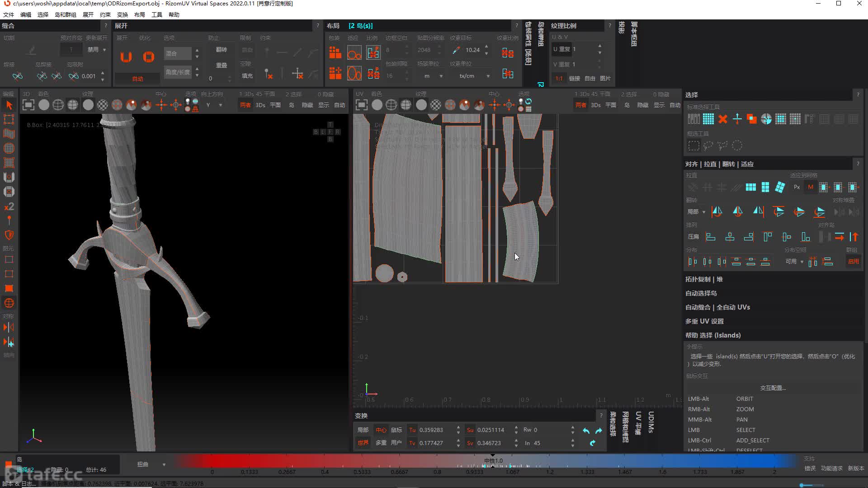Click the symmetry mirror icon in left toolbar
This screenshot has width=868, height=488.
9,327
